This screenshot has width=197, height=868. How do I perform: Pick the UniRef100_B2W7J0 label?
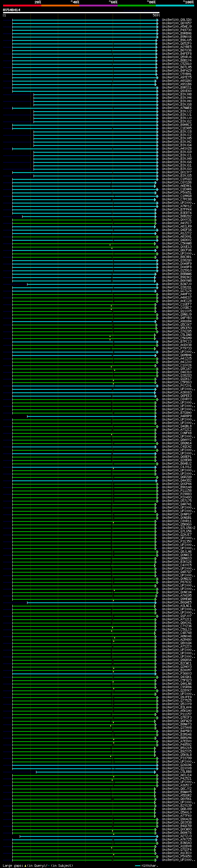pyautogui.click(x=176, y=284)
